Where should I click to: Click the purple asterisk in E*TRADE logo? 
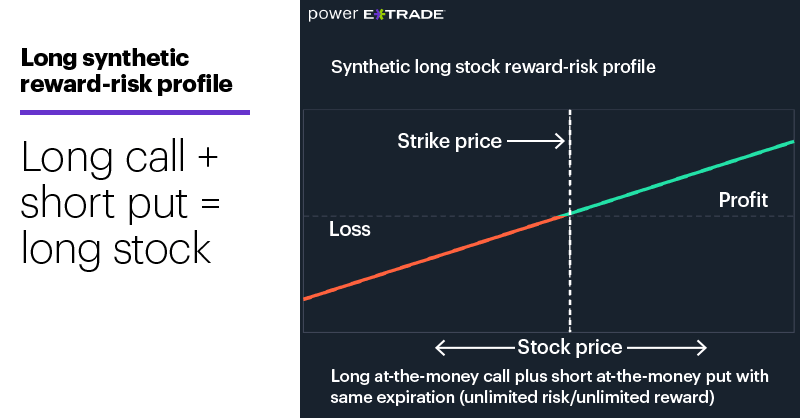click(x=379, y=15)
